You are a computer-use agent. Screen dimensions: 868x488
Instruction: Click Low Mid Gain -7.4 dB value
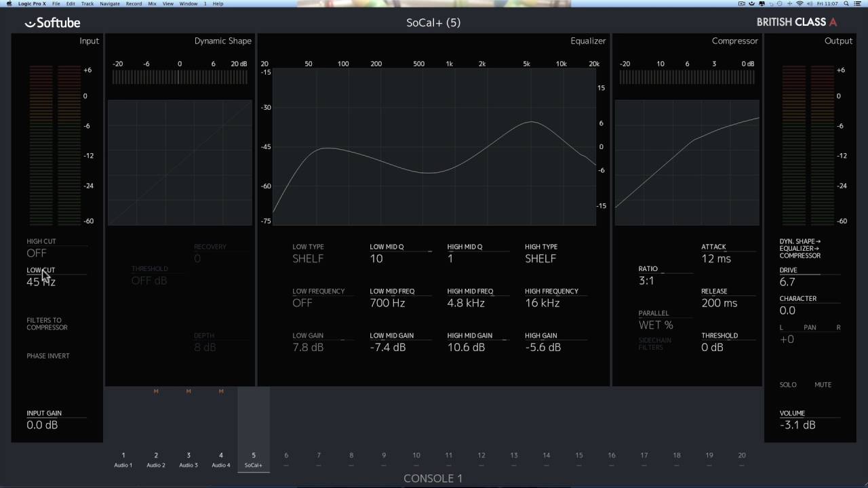point(388,347)
